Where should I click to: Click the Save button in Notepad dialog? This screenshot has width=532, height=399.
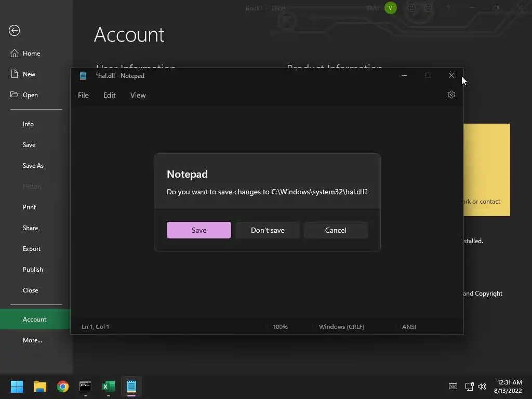pyautogui.click(x=199, y=230)
